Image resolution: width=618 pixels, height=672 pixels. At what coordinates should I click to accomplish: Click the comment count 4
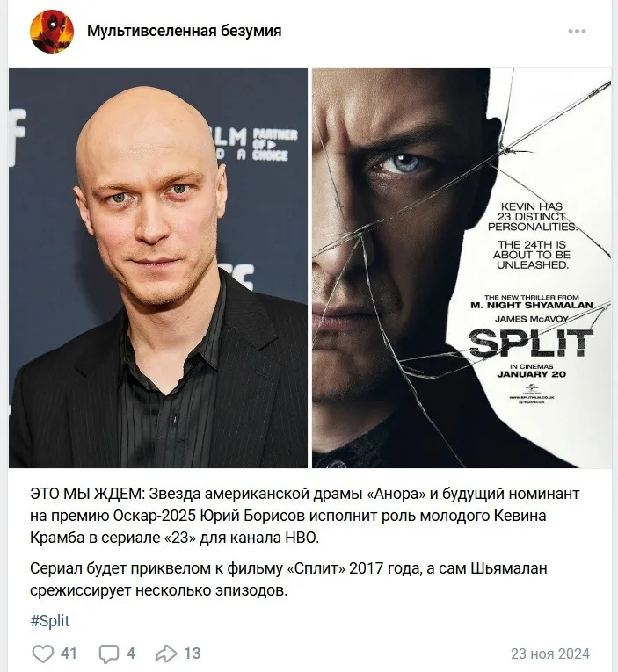(x=131, y=654)
